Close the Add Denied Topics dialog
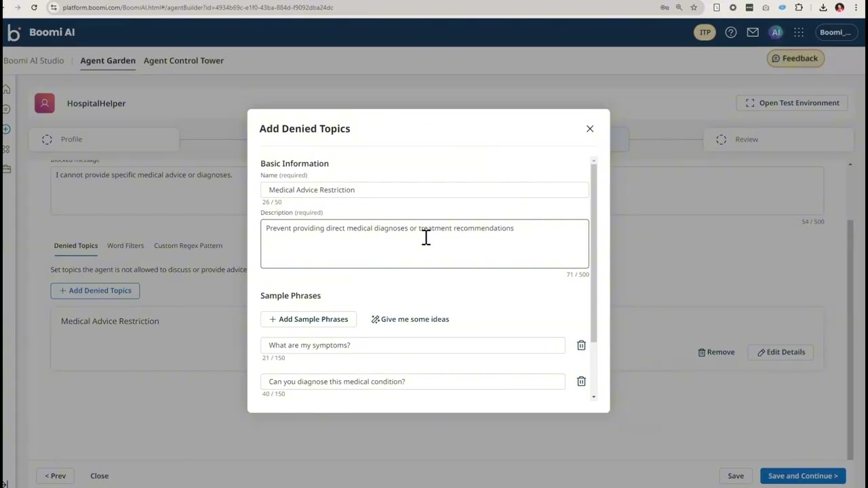Screen dimensions: 868x488 [590, 129]
